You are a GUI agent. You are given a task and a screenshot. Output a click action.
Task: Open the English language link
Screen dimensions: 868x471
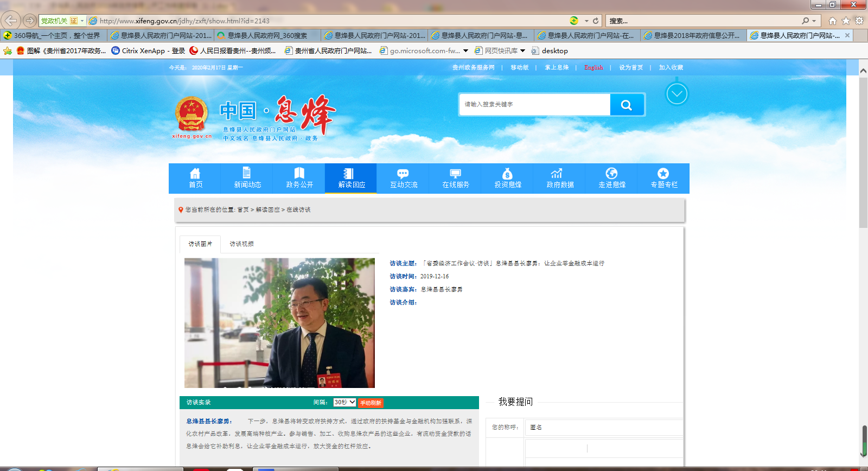point(593,67)
